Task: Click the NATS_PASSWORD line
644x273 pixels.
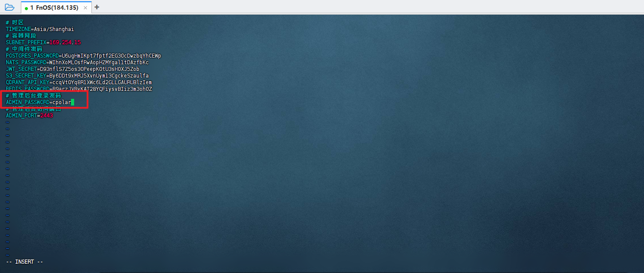Action: tap(77, 62)
